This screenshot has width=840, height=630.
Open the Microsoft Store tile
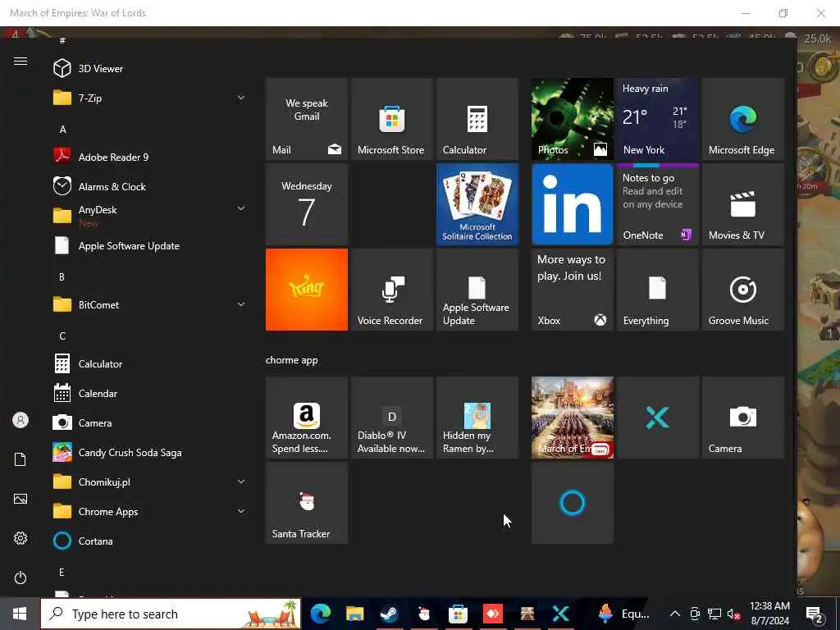pyautogui.click(x=391, y=119)
